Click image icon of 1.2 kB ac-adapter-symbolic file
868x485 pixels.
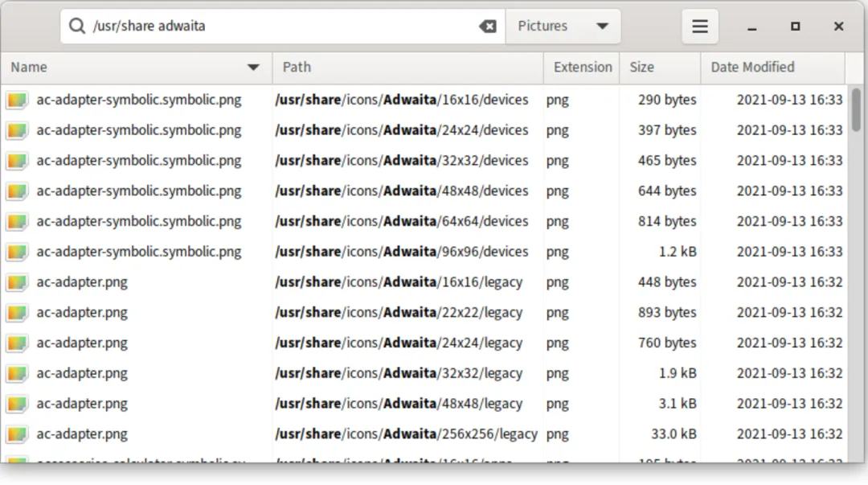(x=17, y=252)
